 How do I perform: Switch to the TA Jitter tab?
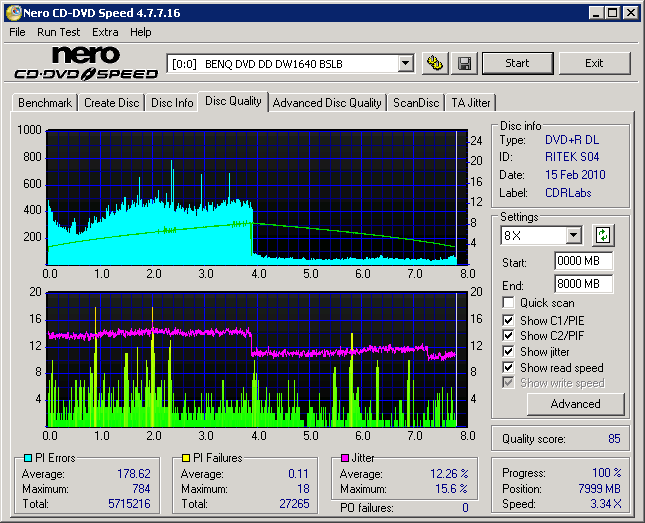tap(471, 103)
